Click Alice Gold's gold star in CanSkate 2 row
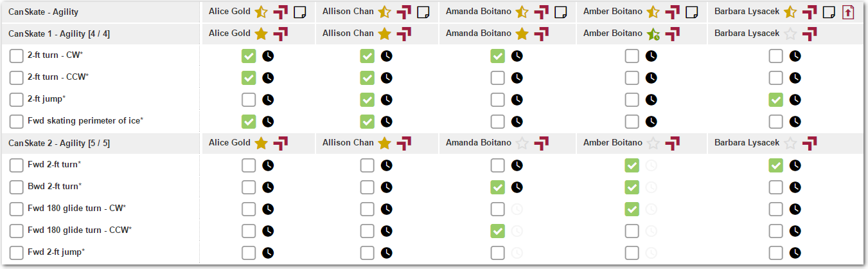The height and width of the screenshot is (269, 868). pos(261,143)
